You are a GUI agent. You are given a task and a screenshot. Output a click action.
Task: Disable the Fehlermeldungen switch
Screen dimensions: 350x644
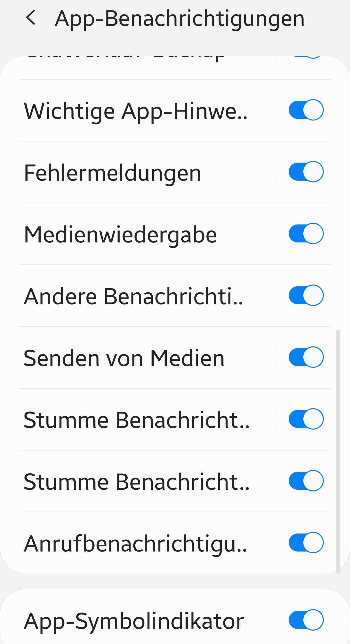click(306, 172)
